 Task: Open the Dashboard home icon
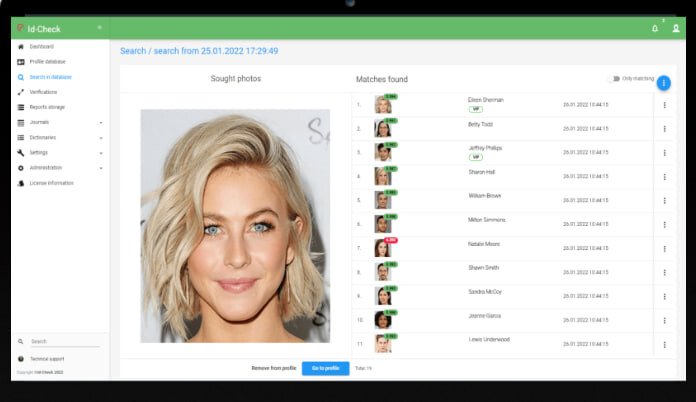click(21, 47)
